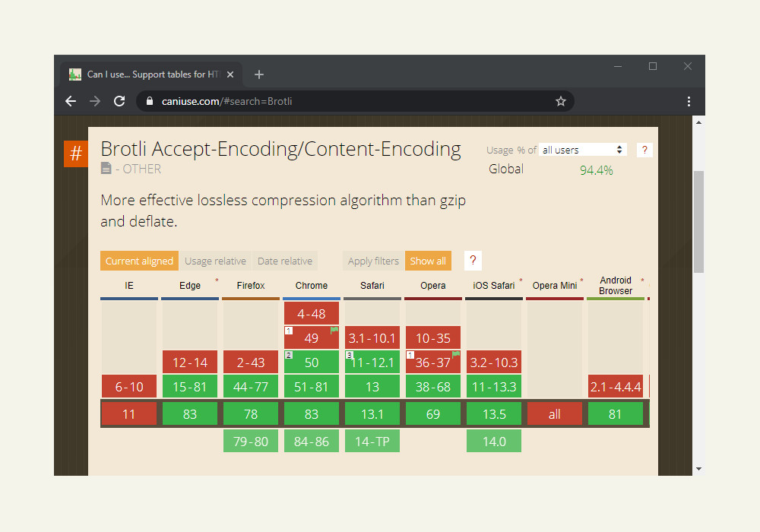The height and width of the screenshot is (532, 760).
Task: Click the browser forward arrow
Action: [x=95, y=101]
